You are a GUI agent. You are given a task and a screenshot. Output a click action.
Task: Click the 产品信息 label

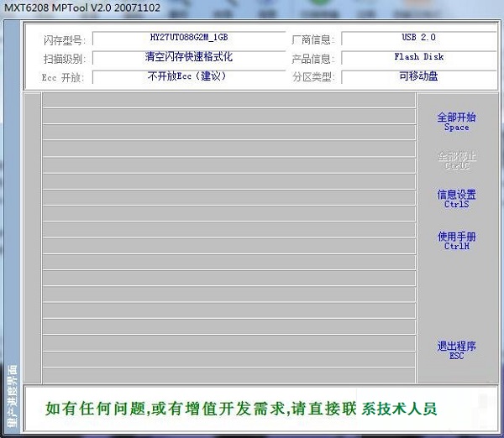[x=313, y=59]
